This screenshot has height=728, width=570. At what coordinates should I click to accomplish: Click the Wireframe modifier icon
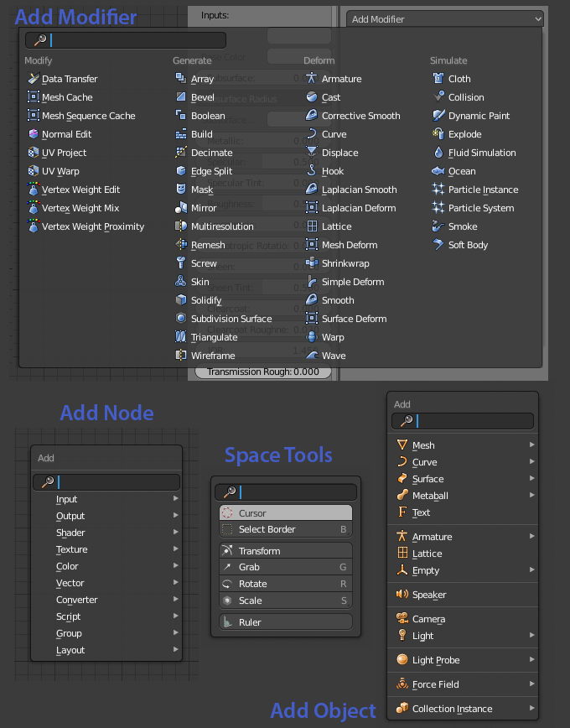(x=180, y=355)
